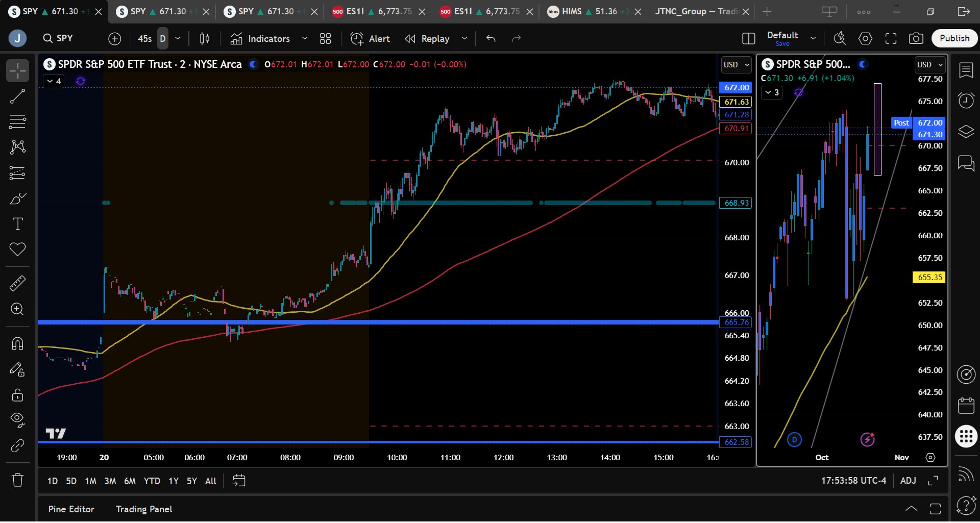The width and height of the screenshot is (980, 523).
Task: Open the go to date calendar icon
Action: click(x=239, y=481)
